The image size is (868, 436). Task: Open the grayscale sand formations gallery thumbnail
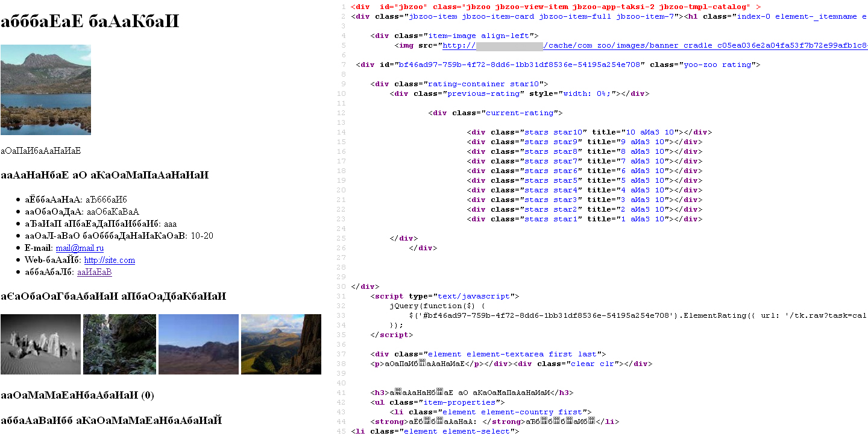pyautogui.click(x=40, y=344)
